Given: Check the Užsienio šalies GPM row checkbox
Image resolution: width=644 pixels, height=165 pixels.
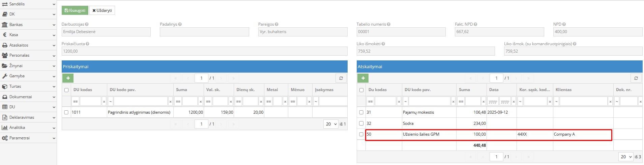Looking at the screenshot, I should 361,134.
